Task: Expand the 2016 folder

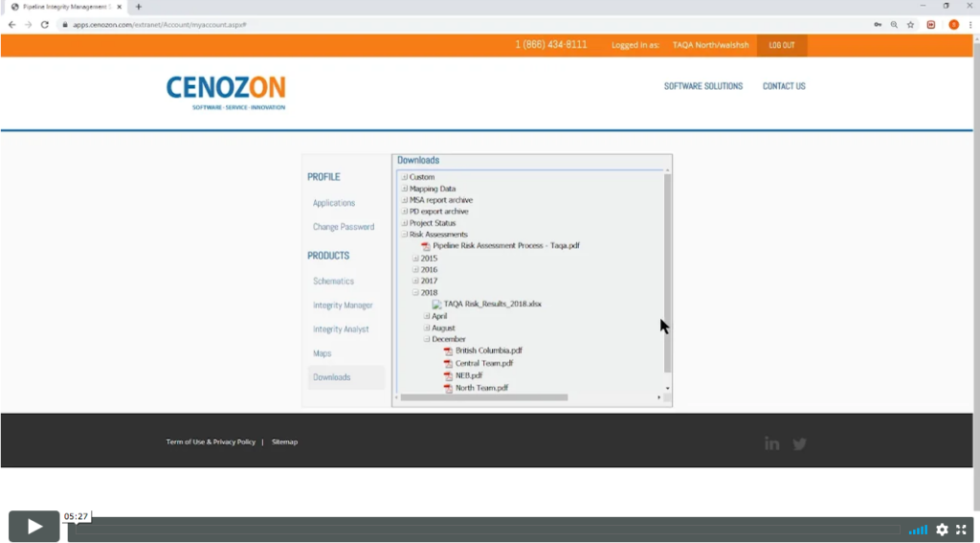Action: [415, 270]
